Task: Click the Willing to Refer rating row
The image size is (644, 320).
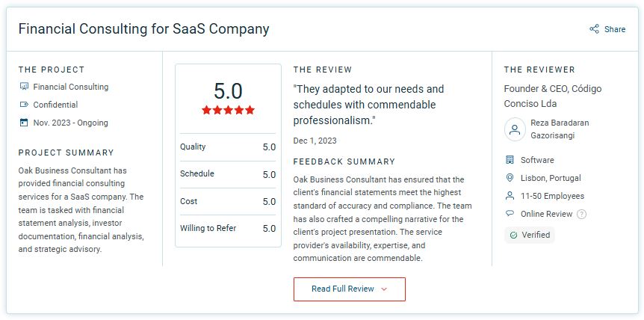Action: (228, 228)
